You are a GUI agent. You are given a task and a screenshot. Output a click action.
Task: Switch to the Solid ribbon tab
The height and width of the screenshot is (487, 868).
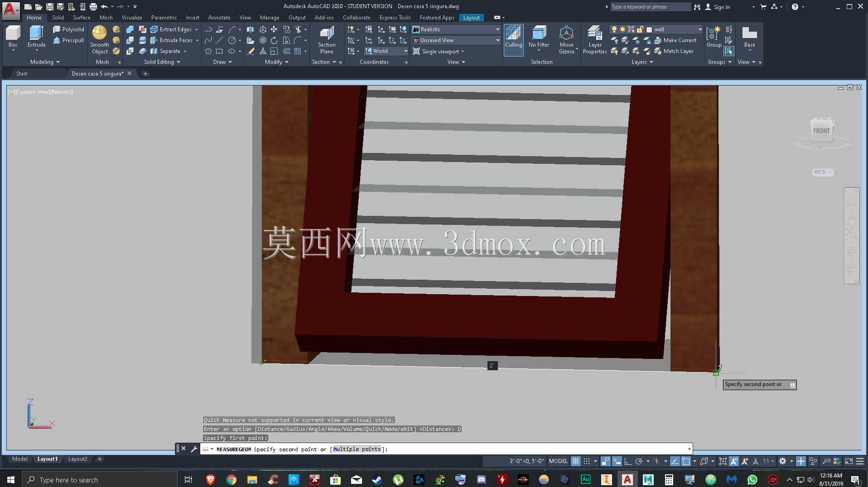[x=58, y=18]
